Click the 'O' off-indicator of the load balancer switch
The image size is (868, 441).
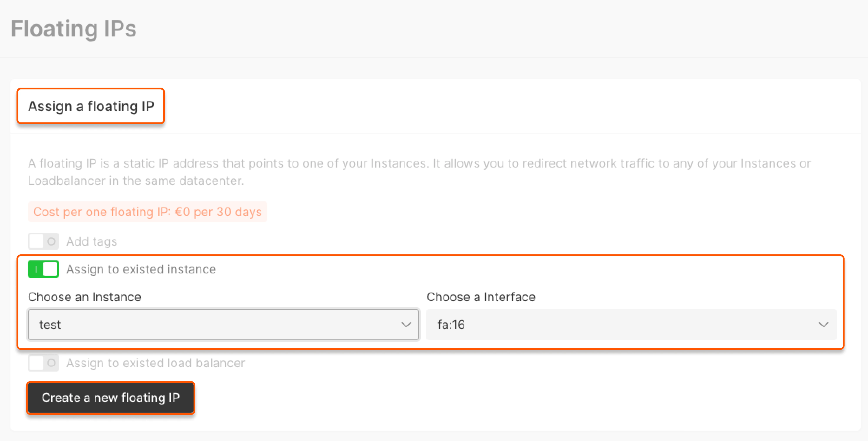point(51,363)
